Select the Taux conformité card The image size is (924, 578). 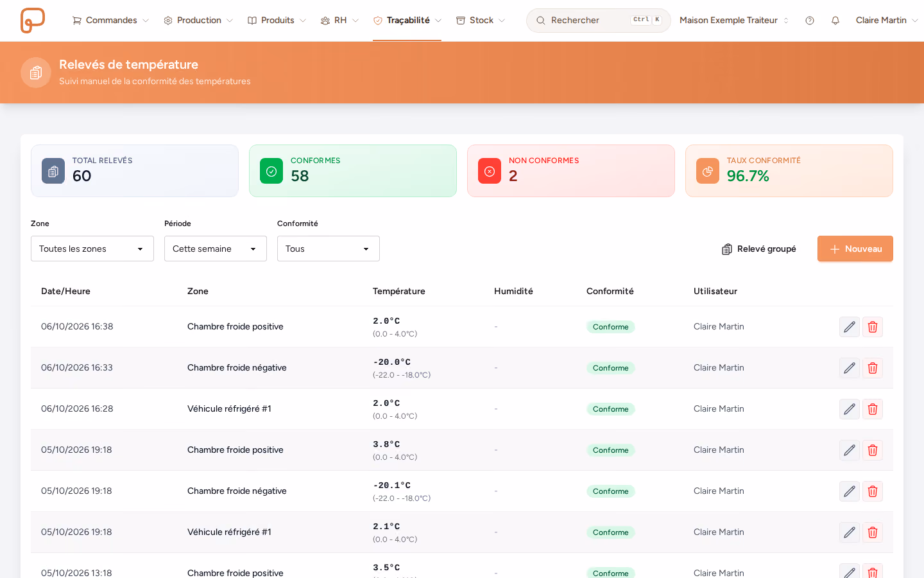pyautogui.click(x=789, y=171)
